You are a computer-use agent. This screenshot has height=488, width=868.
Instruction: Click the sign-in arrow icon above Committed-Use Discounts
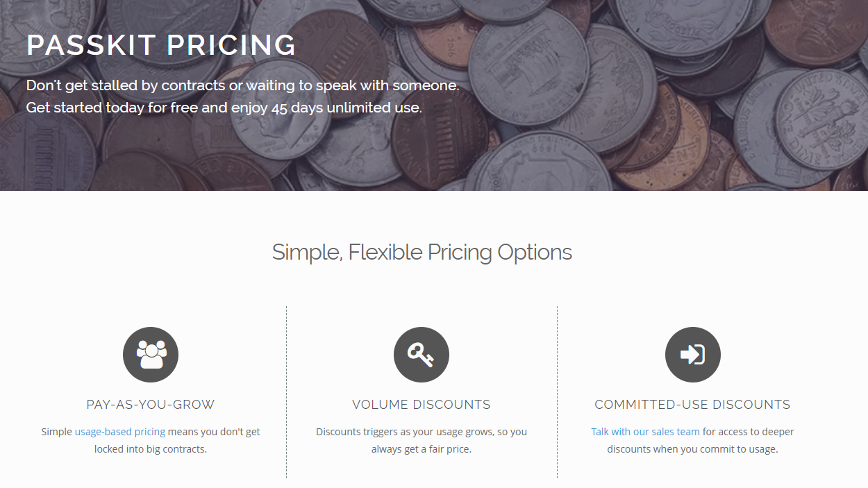[x=692, y=355]
